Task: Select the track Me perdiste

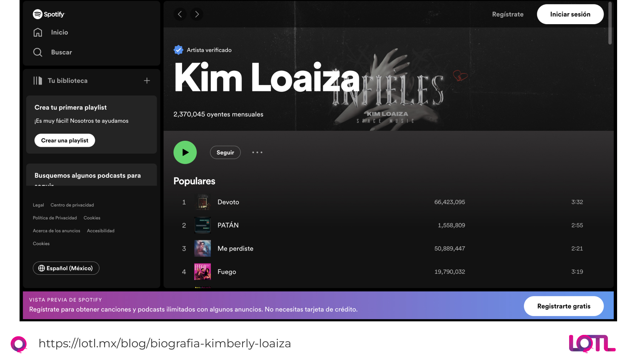Action: pos(235,248)
